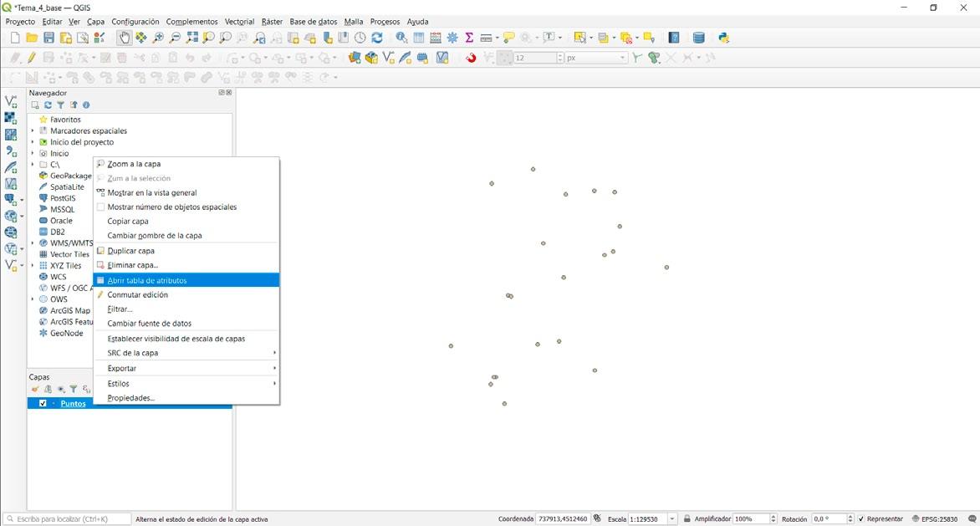Viewport: 980px width, 526px height.
Task: Check Mostrar número de objetos espaciales
Action: [x=100, y=207]
